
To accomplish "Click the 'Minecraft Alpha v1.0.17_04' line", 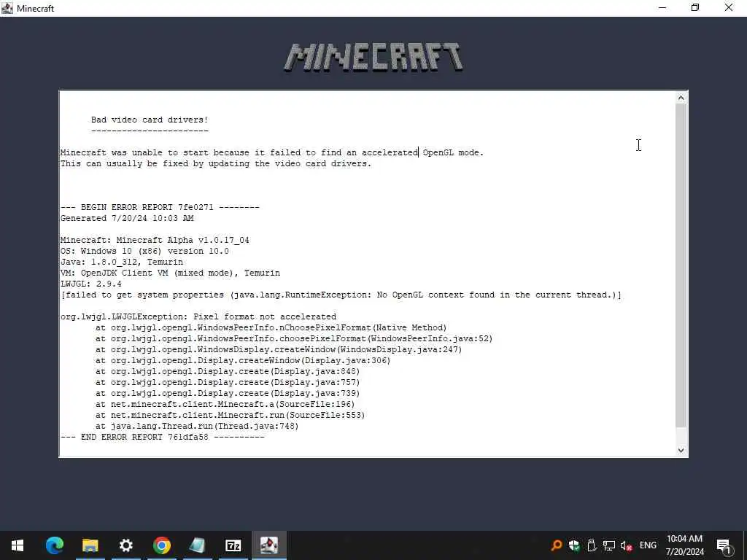I will point(155,241).
